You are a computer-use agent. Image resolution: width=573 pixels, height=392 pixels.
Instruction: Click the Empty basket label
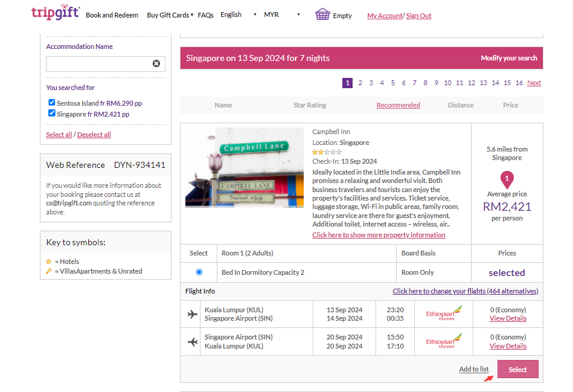coord(342,16)
